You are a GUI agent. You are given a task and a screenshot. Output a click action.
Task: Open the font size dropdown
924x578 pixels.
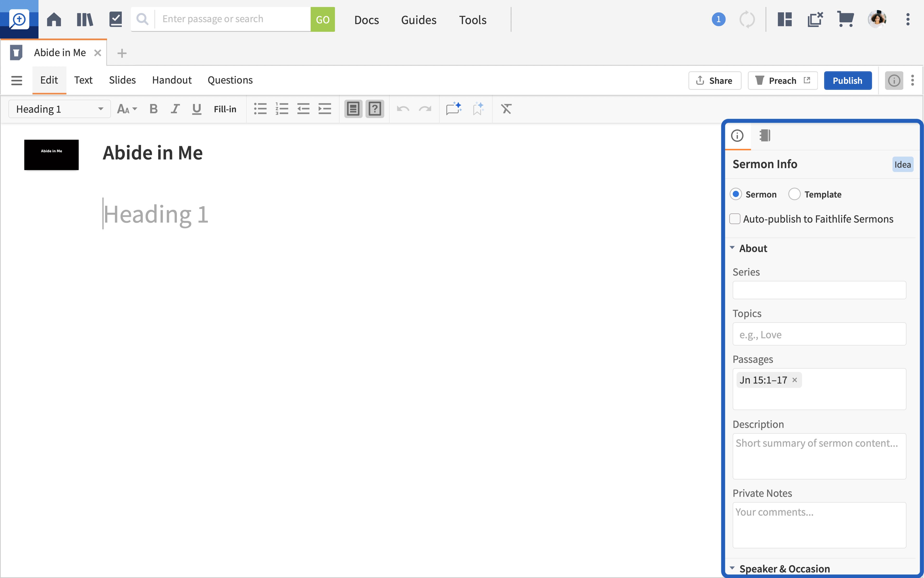(127, 109)
